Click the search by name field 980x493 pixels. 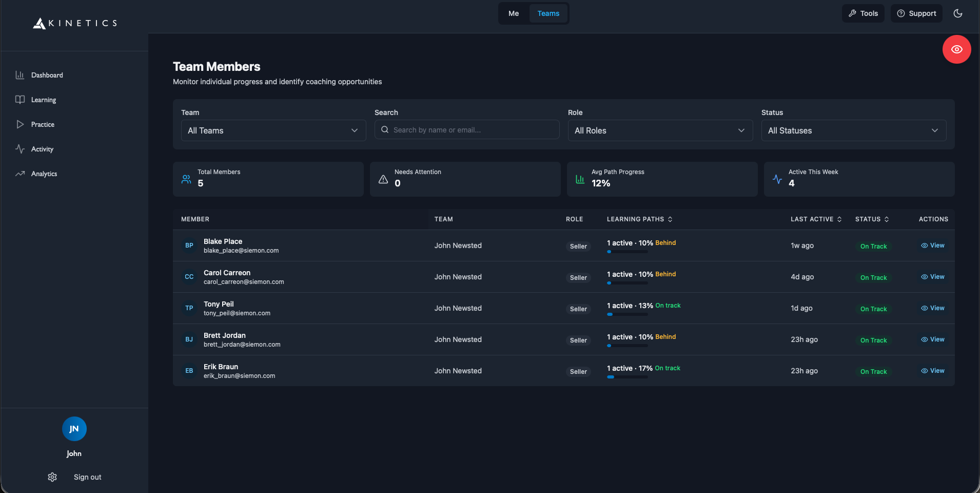(466, 129)
